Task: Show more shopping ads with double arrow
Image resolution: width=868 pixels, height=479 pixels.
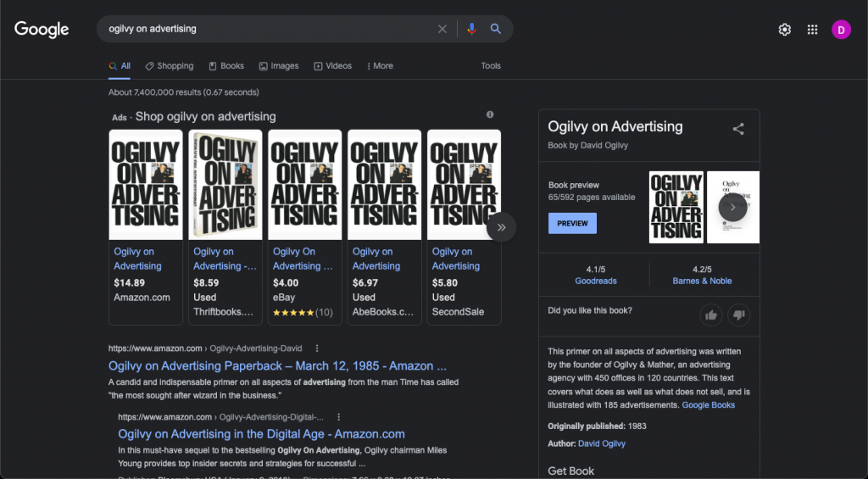Action: (x=502, y=227)
